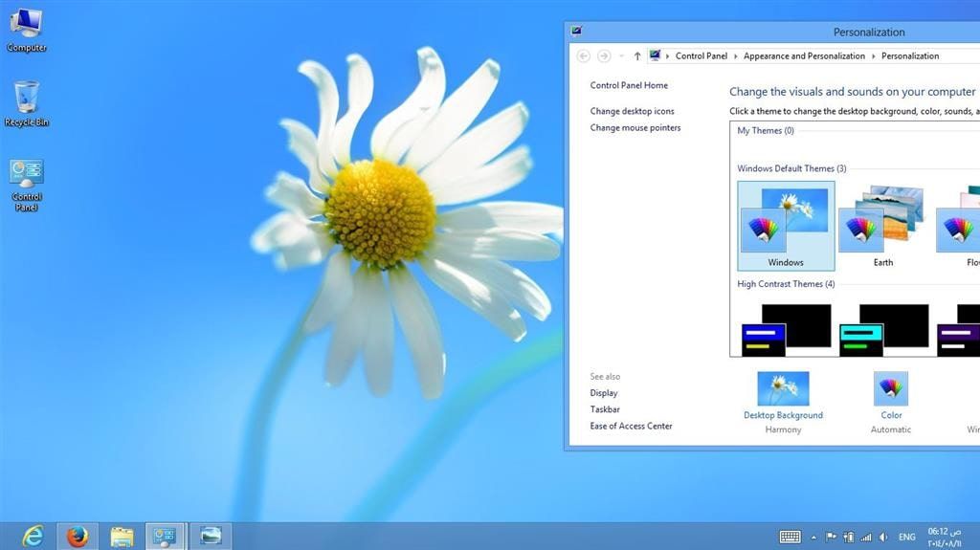The width and height of the screenshot is (980, 550).
Task: Open the picture window taskbar button
Action: 211,537
